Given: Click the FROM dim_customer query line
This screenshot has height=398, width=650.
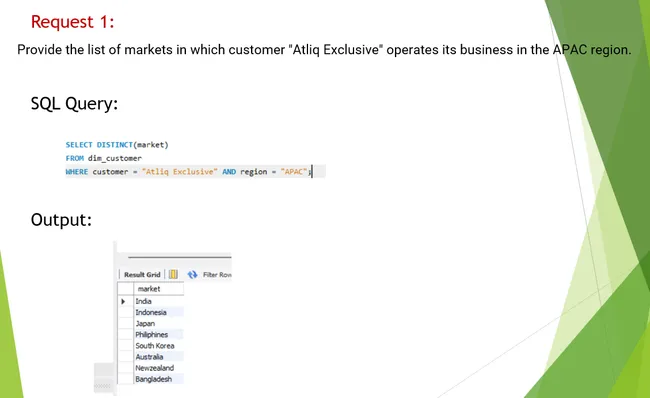Looking at the screenshot, I should (104, 158).
